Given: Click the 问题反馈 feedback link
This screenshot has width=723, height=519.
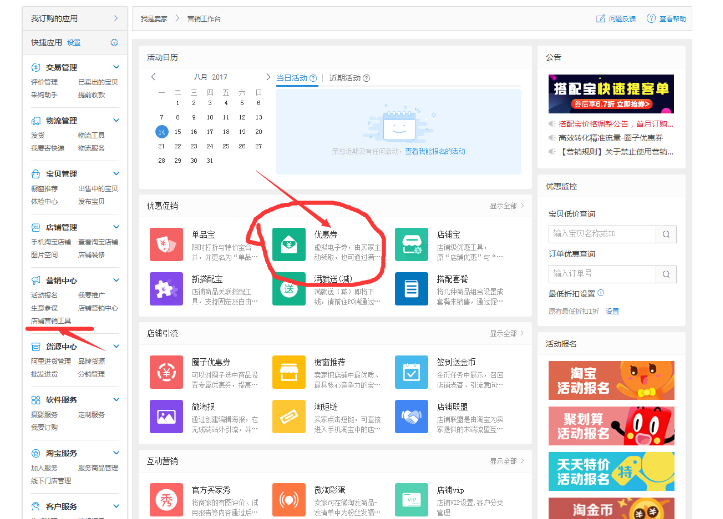Looking at the screenshot, I should tap(616, 19).
